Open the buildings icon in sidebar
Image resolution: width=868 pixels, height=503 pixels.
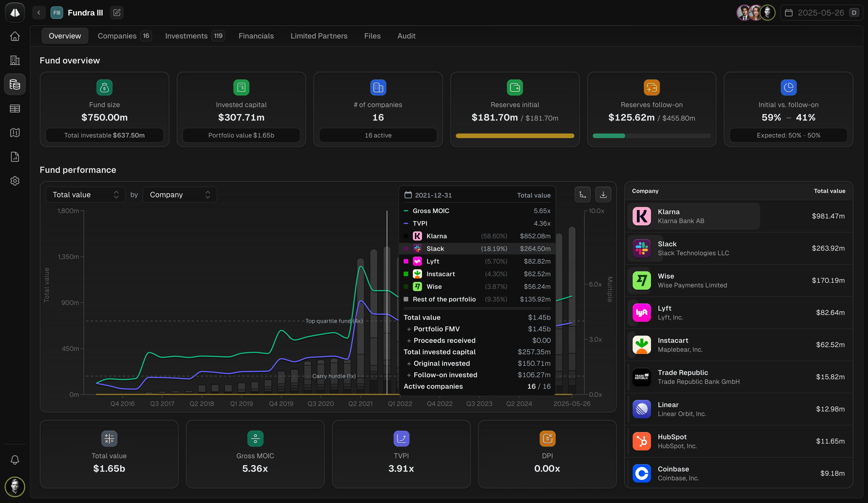pyautogui.click(x=15, y=60)
